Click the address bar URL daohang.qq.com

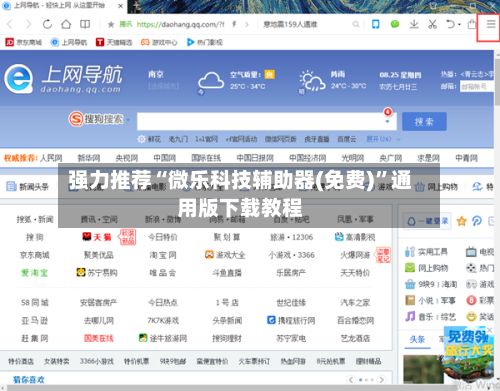pos(180,24)
